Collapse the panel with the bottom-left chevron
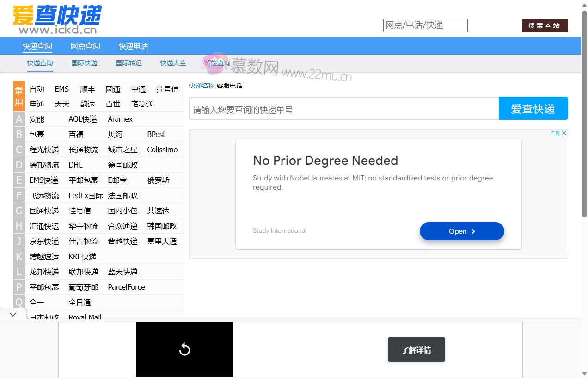Screen dimensions: 588x379 click(13, 314)
